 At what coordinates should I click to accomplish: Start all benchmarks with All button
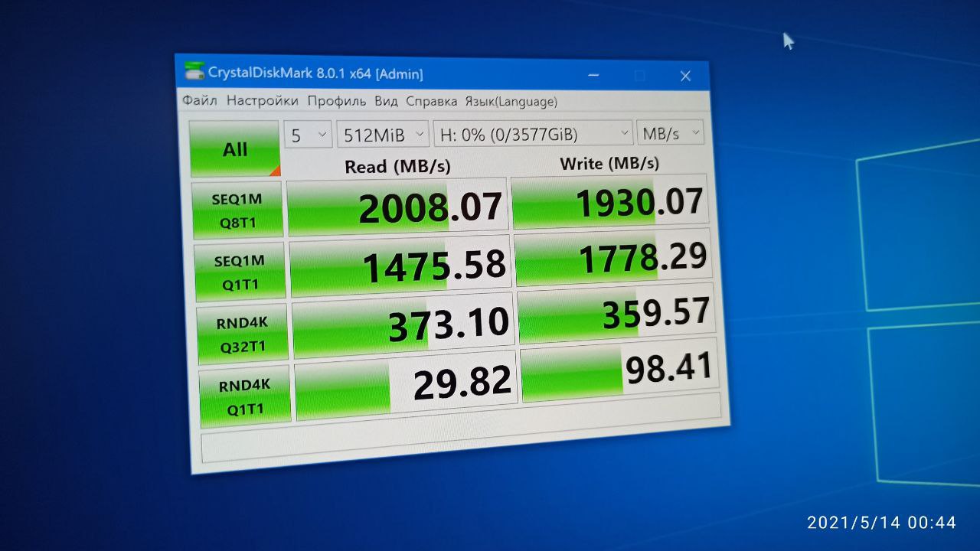(234, 148)
